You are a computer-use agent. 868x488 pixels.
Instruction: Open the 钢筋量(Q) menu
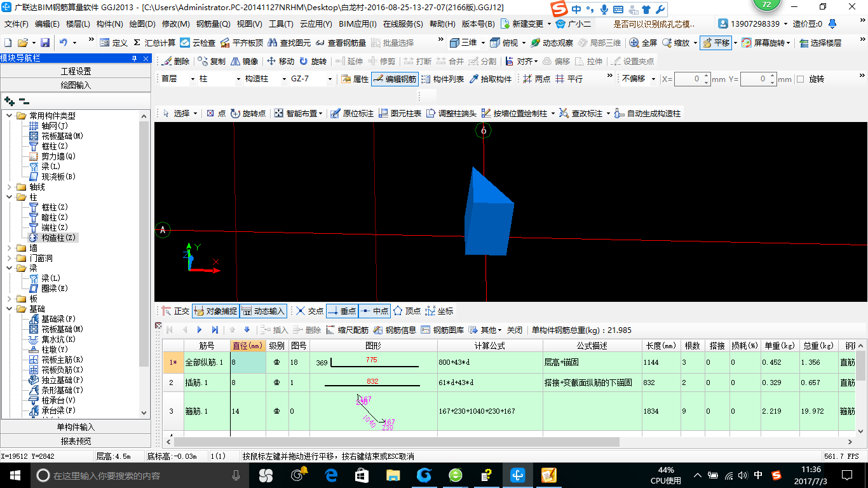(x=213, y=24)
